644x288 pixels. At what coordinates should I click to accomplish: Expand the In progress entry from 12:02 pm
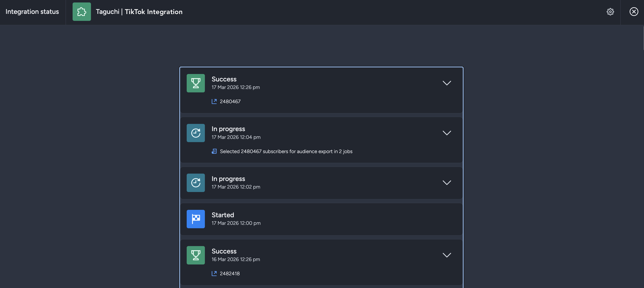[x=447, y=183]
